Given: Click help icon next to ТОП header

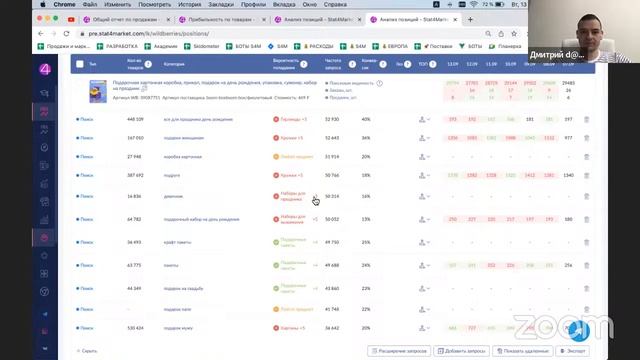Looking at the screenshot, I should point(433,64).
